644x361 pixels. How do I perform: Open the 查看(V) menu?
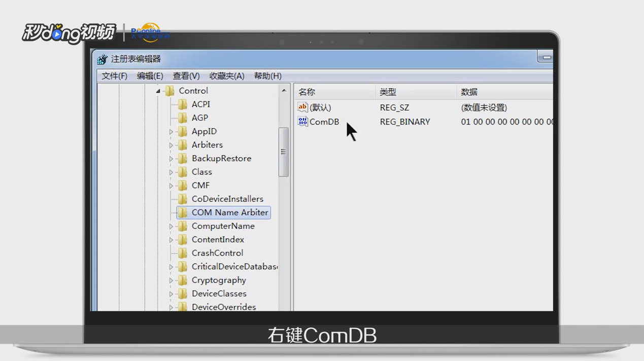186,76
